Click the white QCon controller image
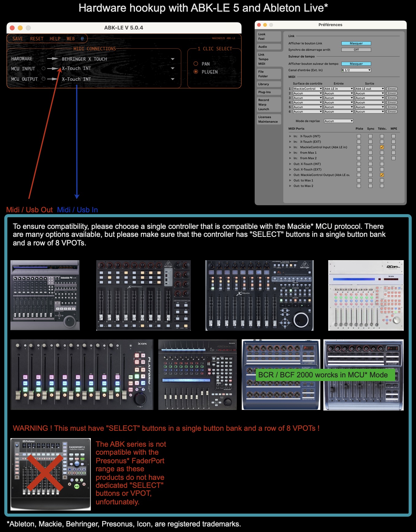 [366, 295]
